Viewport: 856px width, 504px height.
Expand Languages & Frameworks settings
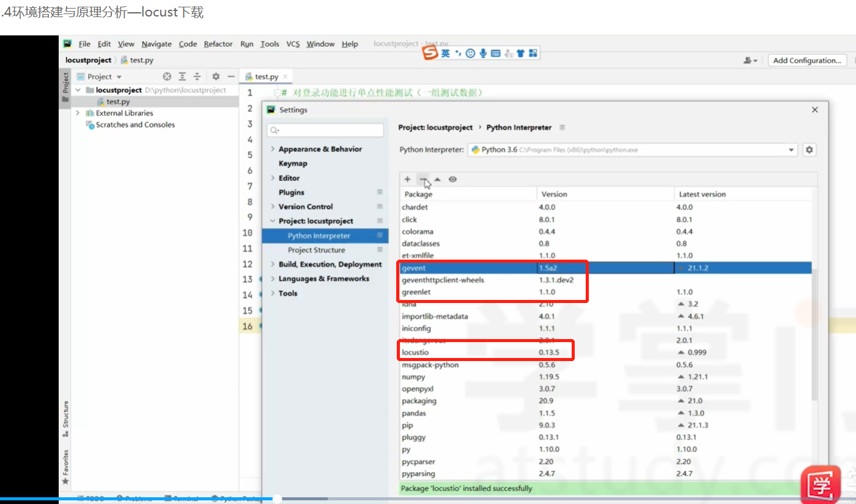coord(273,279)
